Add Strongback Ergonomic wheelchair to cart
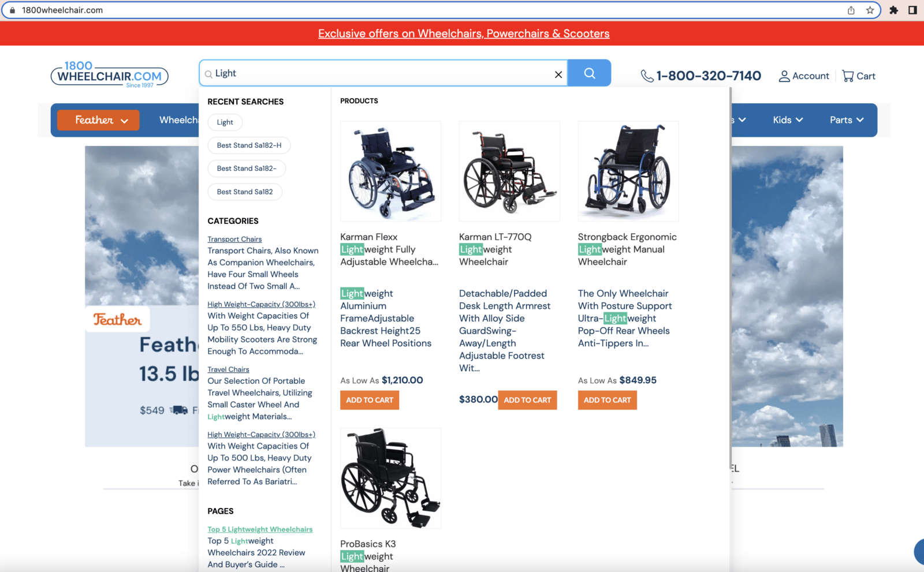The image size is (924, 572). pos(607,400)
